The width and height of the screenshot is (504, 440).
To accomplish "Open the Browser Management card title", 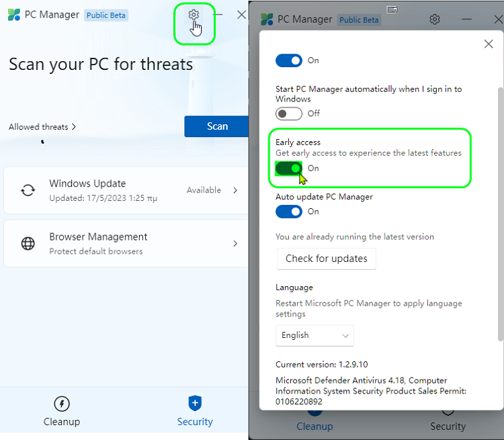I will point(98,236).
